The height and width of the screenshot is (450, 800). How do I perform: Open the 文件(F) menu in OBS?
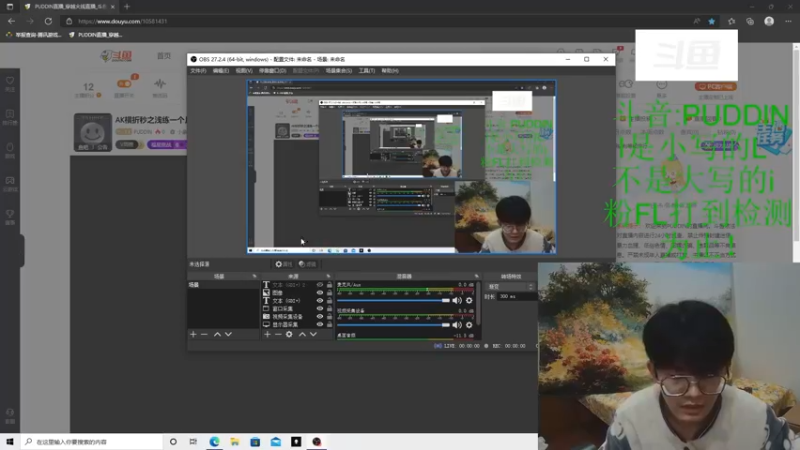click(198, 71)
